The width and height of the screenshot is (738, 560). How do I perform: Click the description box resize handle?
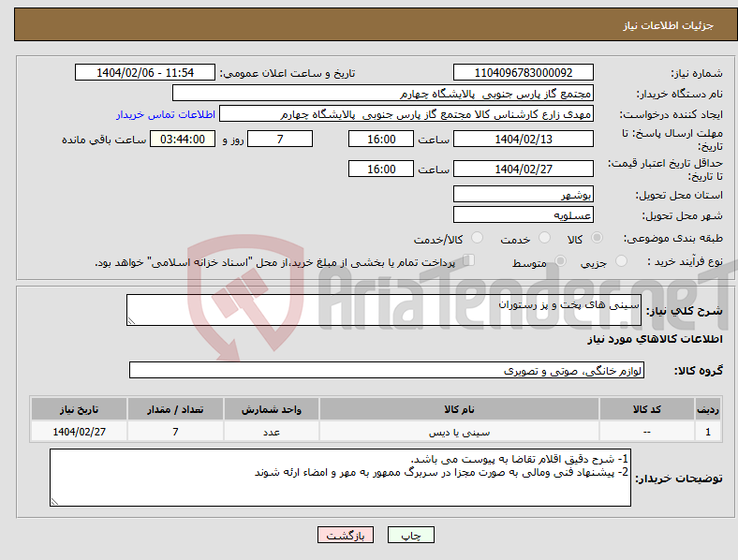[x=131, y=321]
